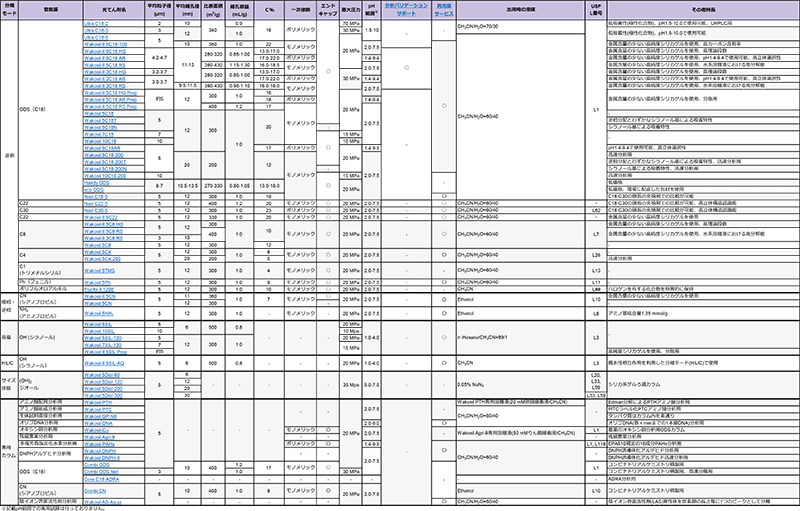
Task: Open the Wakosil 10C18-200 link
Action: point(105,176)
